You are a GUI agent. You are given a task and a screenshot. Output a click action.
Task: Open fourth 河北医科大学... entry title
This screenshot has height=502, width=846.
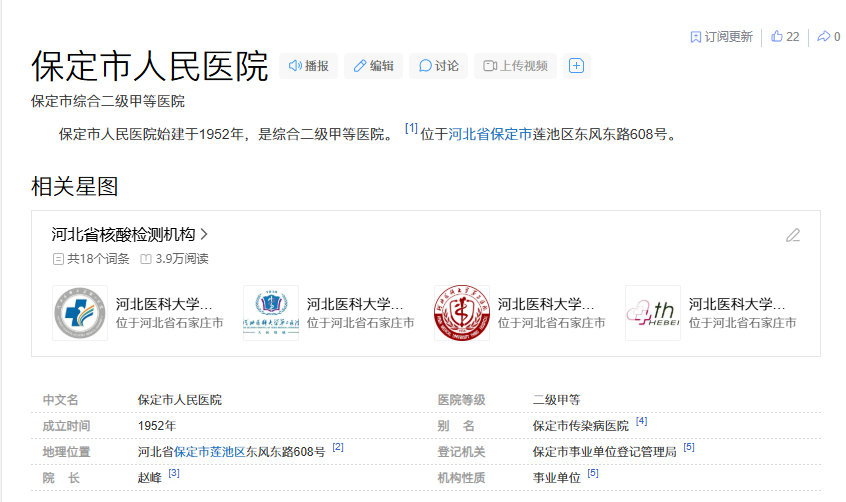(737, 304)
